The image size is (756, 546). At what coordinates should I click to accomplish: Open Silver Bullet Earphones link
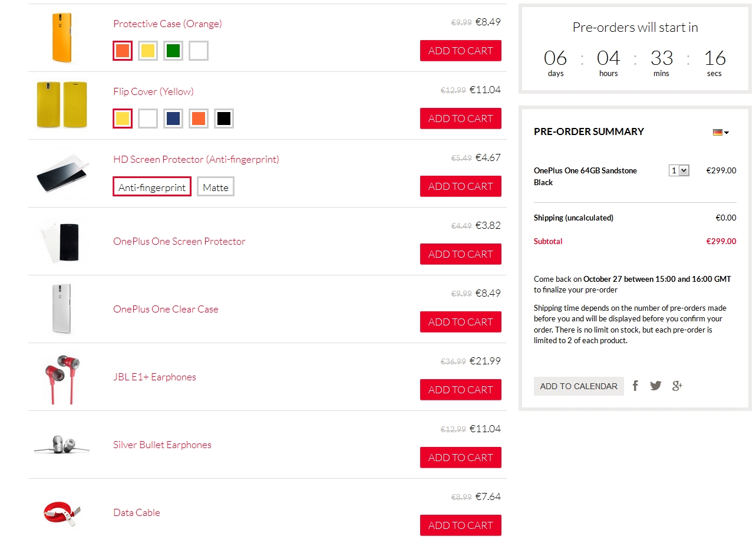coord(162,445)
